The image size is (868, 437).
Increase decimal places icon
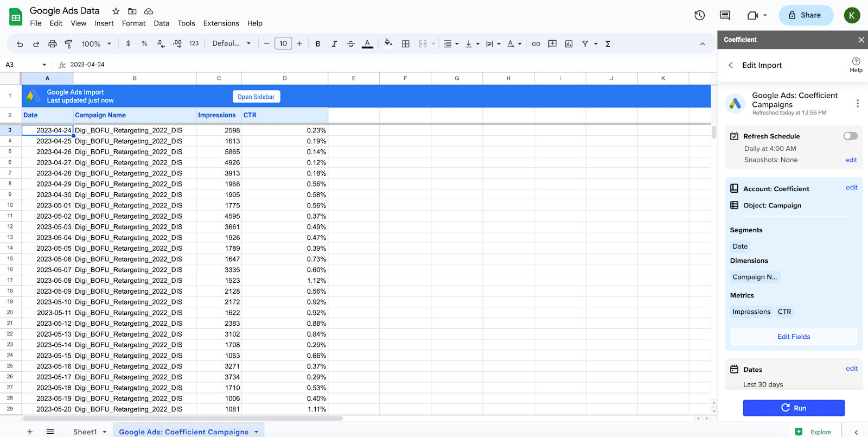click(177, 43)
